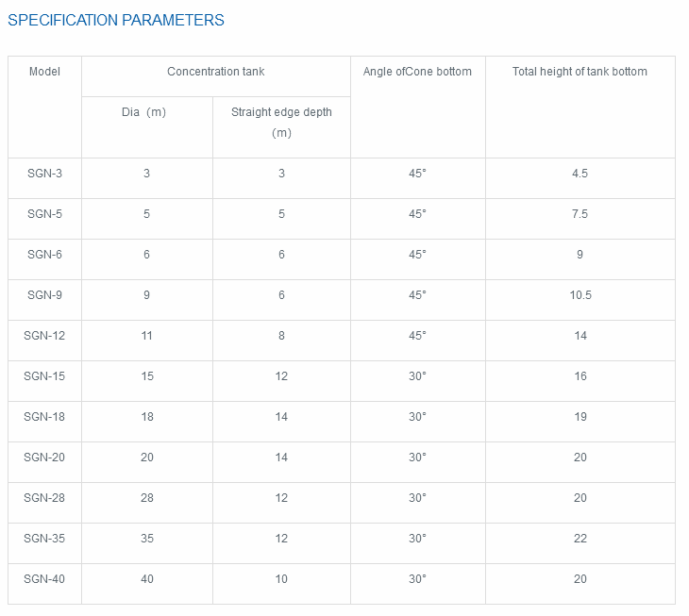Select the SGN-3 model cell

click(x=44, y=174)
